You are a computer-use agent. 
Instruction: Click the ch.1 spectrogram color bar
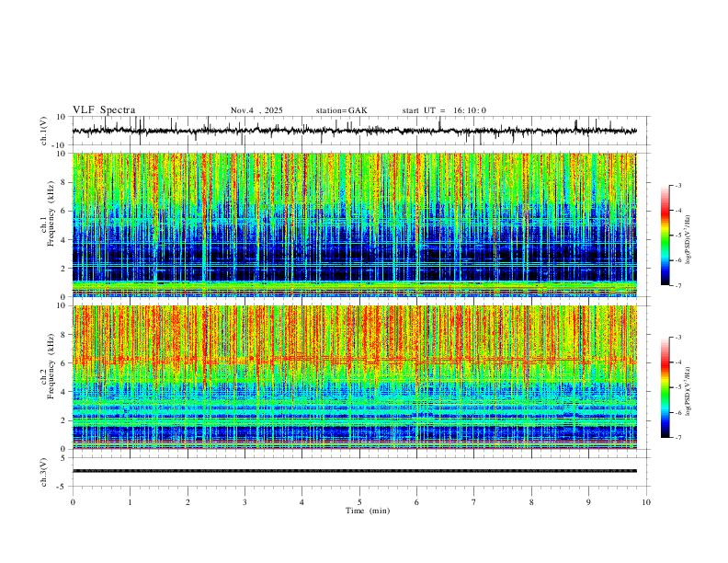(x=665, y=236)
